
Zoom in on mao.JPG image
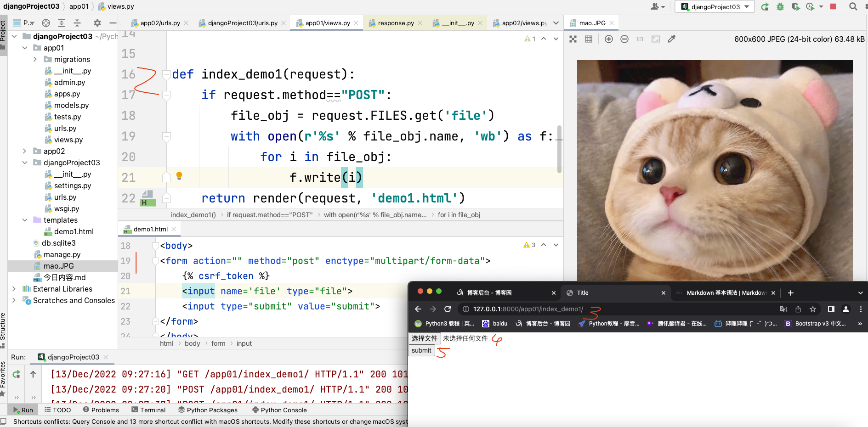click(x=609, y=39)
